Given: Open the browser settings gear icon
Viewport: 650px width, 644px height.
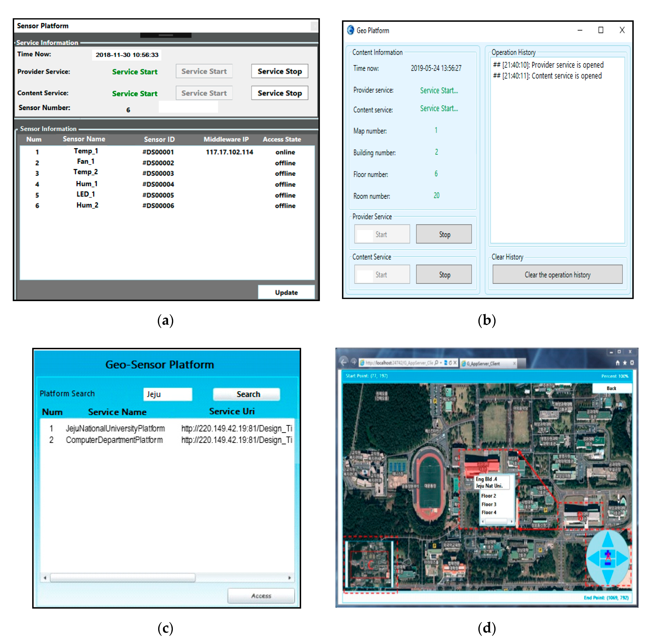Looking at the screenshot, I should coord(632,363).
